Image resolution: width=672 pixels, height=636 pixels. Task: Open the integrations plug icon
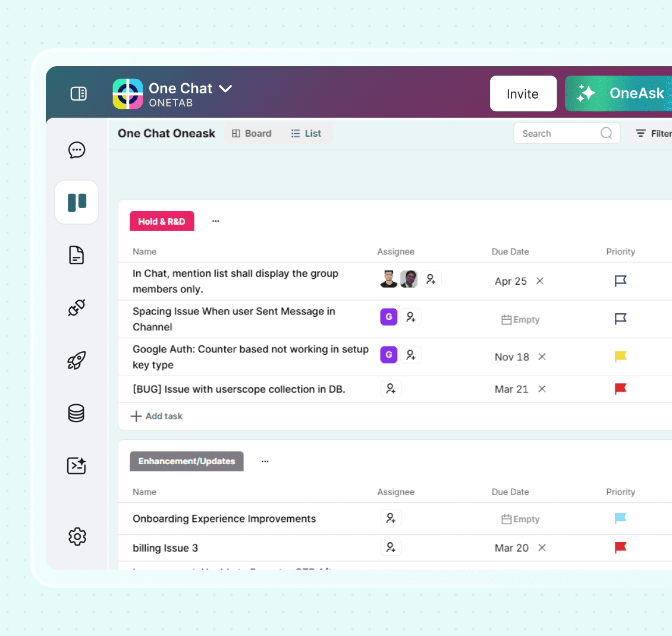[77, 308]
